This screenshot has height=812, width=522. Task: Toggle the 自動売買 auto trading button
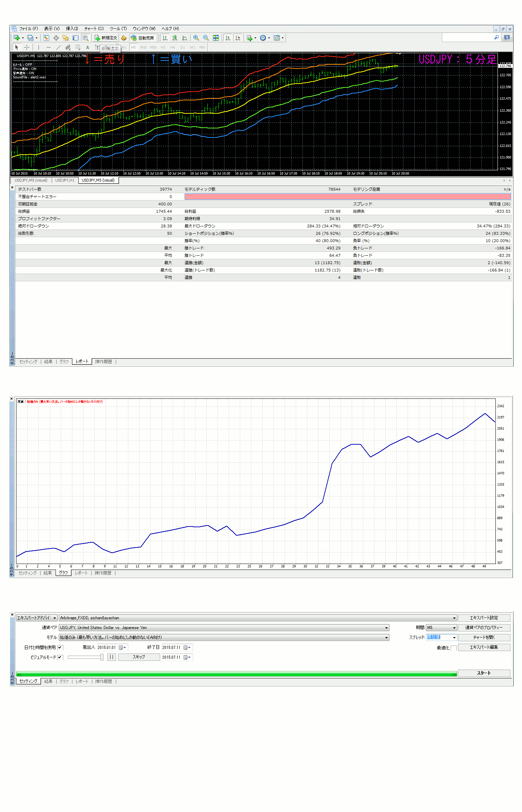click(x=142, y=38)
